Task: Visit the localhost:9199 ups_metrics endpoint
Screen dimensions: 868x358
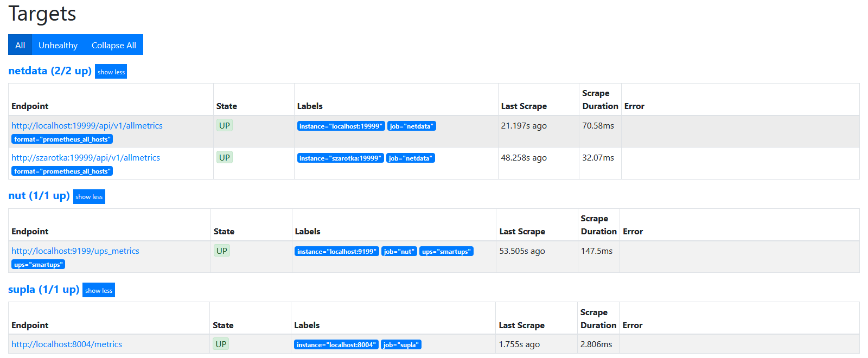Action: (x=75, y=251)
